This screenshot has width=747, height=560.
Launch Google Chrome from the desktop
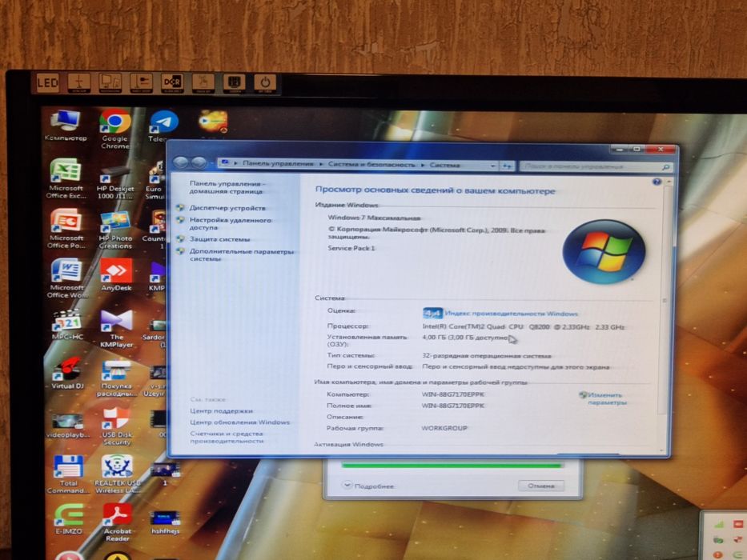114,129
